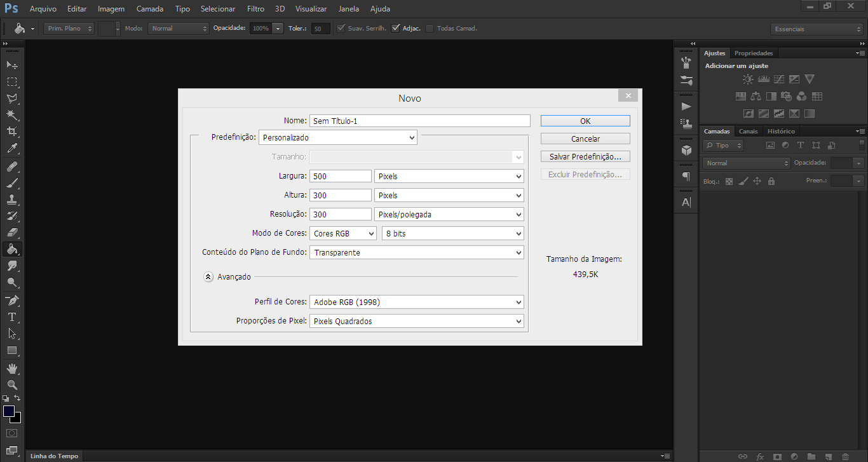Image resolution: width=868 pixels, height=462 pixels.
Task: Open the Cores RGB mode dropdown
Action: coord(343,233)
